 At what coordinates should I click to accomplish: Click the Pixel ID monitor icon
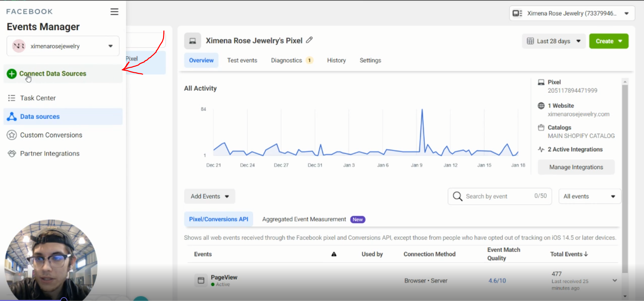click(541, 82)
